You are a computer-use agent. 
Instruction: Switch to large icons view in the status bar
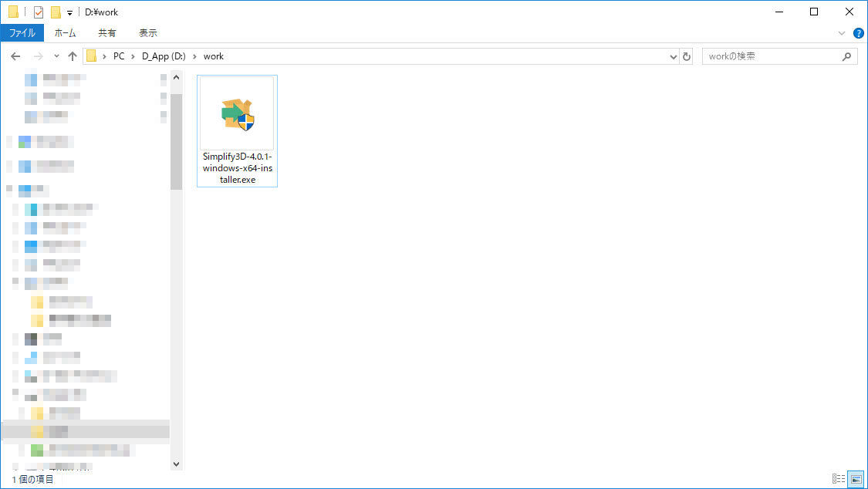855,479
